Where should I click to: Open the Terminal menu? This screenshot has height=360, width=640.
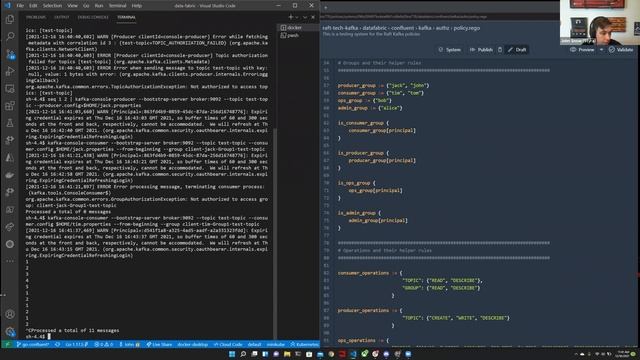click(118, 6)
